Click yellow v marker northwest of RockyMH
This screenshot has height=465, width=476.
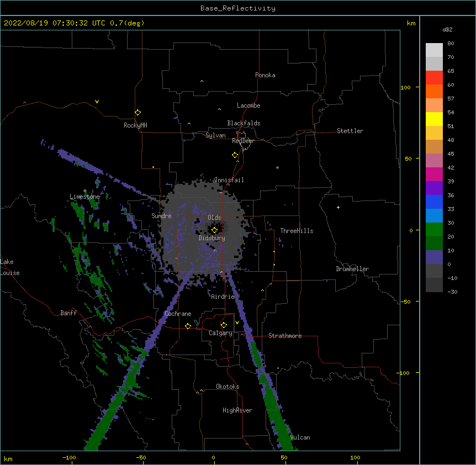pos(97,102)
